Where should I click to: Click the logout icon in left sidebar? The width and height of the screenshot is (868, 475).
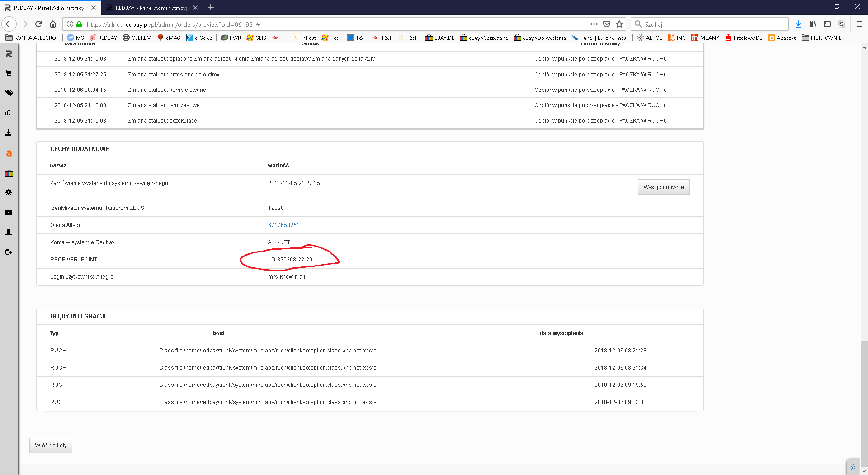[x=9, y=252]
